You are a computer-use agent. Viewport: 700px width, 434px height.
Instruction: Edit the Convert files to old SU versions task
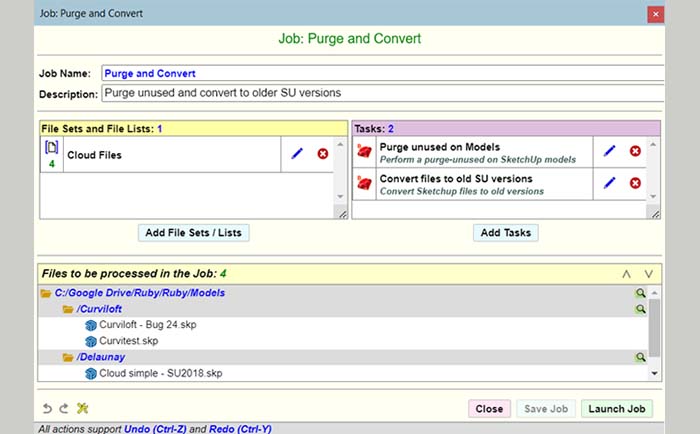point(610,183)
